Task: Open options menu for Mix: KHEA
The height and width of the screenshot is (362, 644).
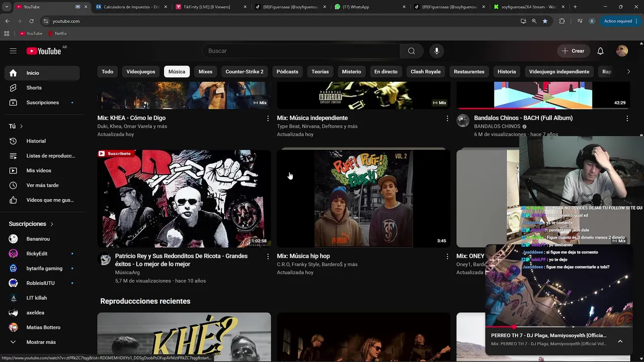Action: coord(268,118)
